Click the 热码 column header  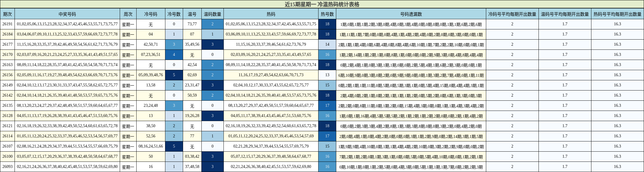pyautogui.click(x=271, y=14)
